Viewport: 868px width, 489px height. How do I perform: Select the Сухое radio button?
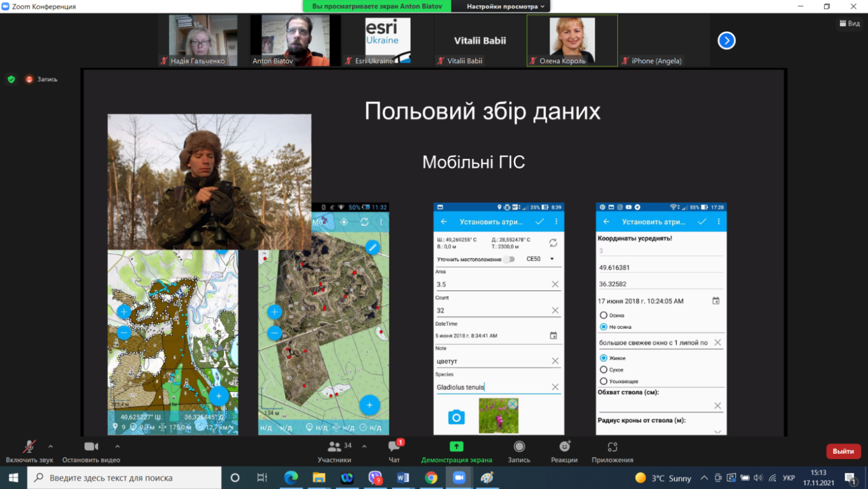click(x=604, y=370)
